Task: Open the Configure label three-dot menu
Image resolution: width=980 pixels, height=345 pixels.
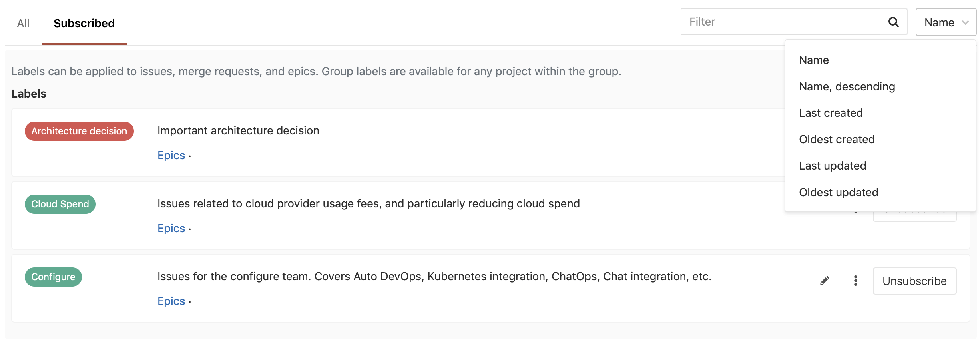Action: (x=855, y=281)
